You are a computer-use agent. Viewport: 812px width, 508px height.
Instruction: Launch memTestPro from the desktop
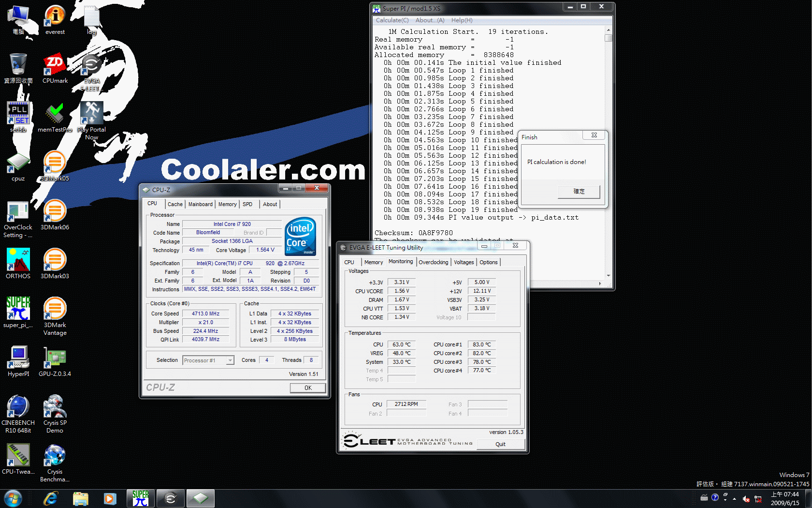click(x=55, y=117)
